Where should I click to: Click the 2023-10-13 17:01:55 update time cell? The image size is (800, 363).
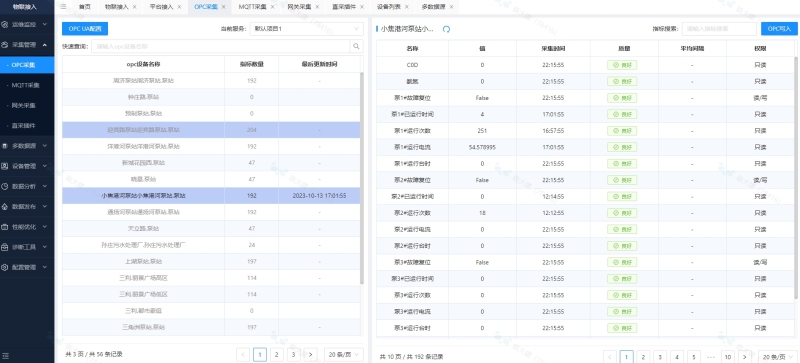coord(319,196)
